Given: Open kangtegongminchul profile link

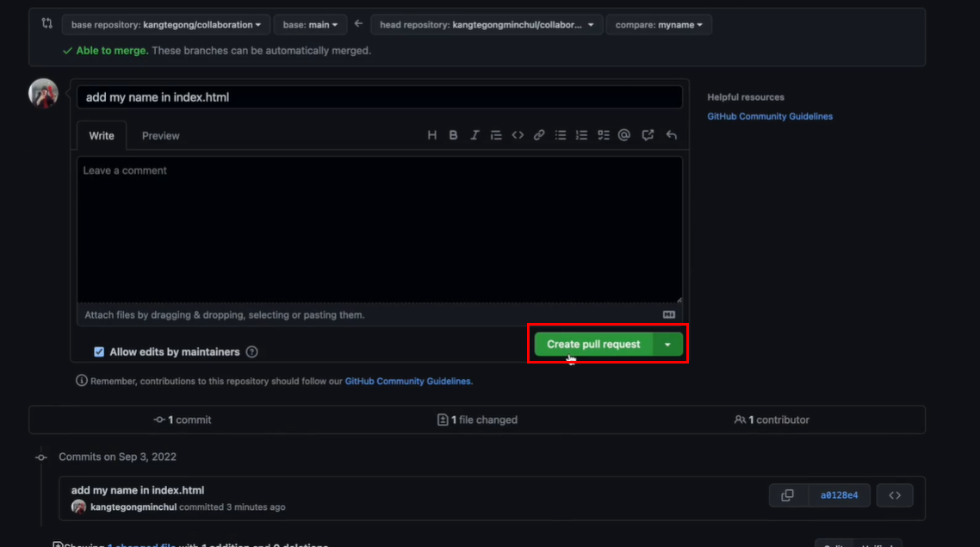Looking at the screenshot, I should pyautogui.click(x=133, y=507).
